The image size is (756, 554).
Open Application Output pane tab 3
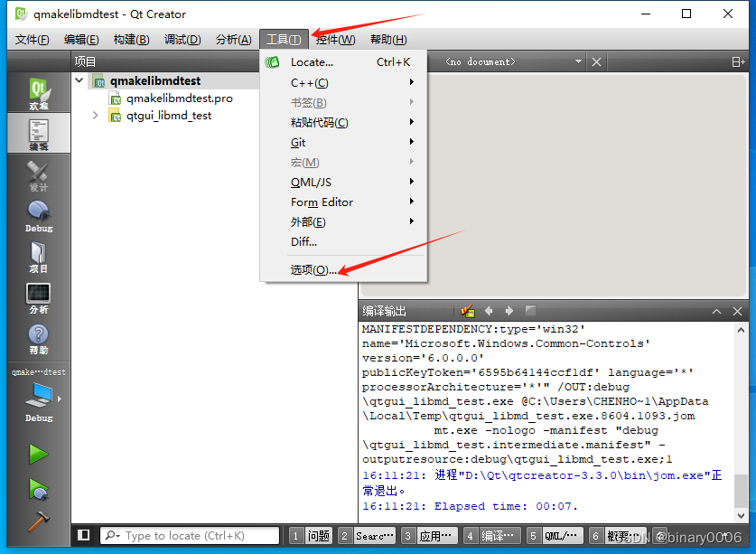tap(429, 535)
